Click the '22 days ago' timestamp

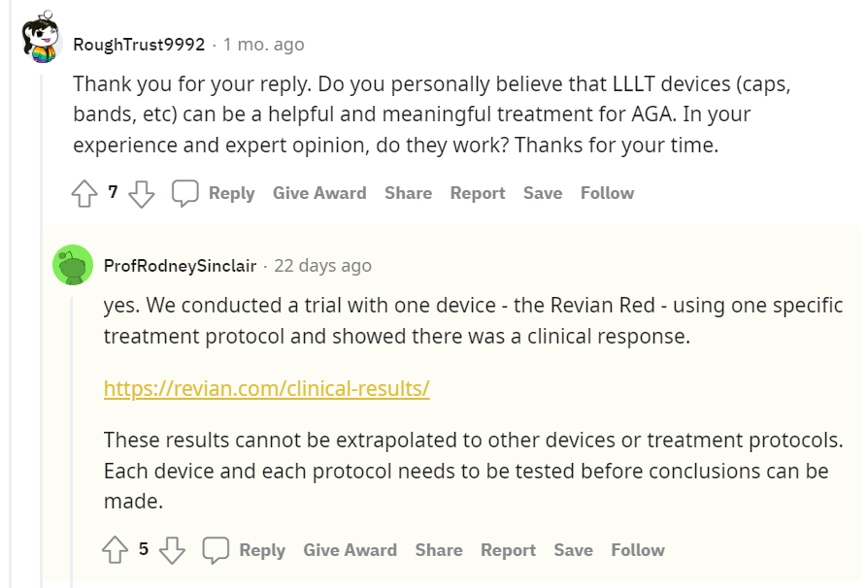pos(322,265)
